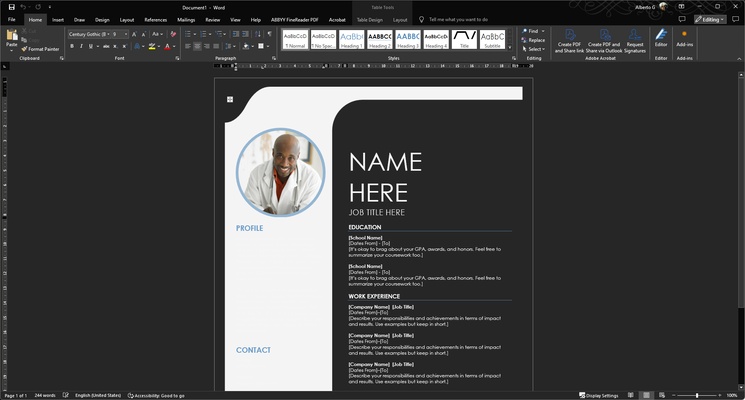The width and height of the screenshot is (745, 400).
Task: Align the text to the right
Action: point(207,47)
